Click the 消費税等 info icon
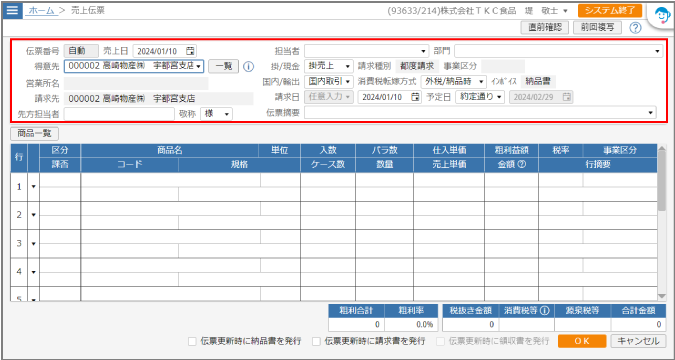Image resolution: width=675 pixels, height=360 pixels. point(545,311)
